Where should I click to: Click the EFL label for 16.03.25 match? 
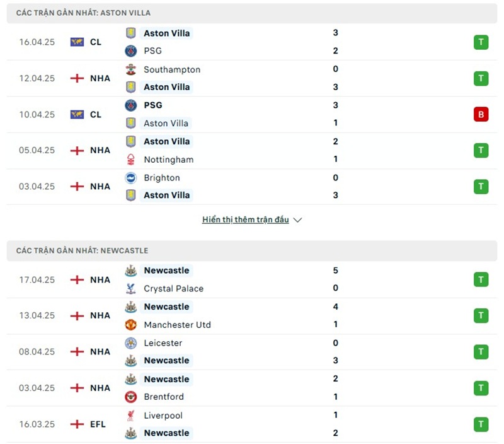[x=98, y=424]
